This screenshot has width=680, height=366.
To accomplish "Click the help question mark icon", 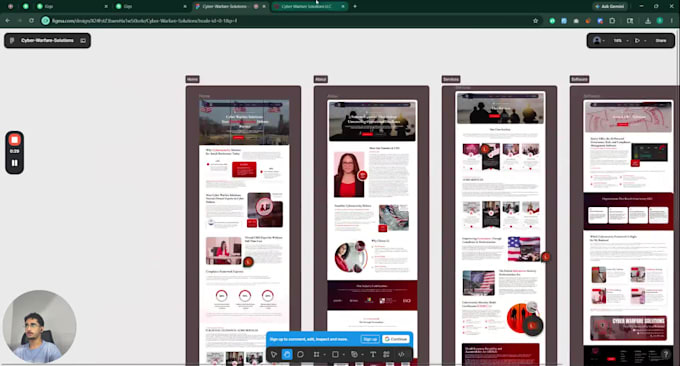I will tap(666, 354).
